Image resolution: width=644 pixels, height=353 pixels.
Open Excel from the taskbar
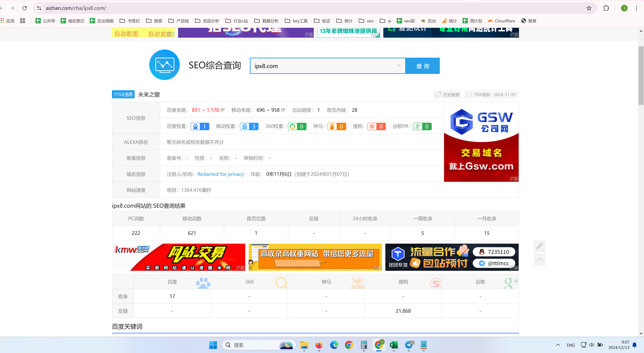point(394,345)
